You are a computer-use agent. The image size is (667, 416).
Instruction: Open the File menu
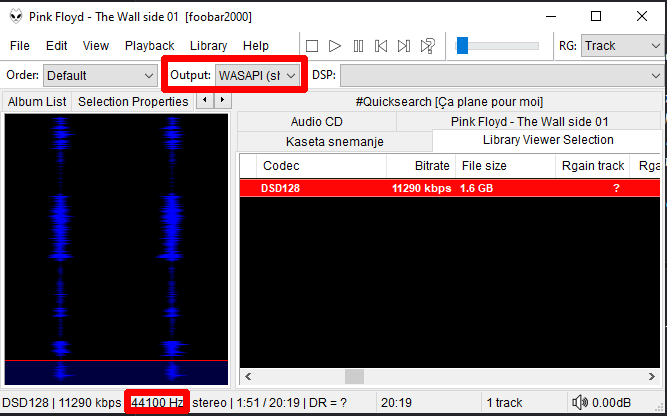tap(20, 46)
